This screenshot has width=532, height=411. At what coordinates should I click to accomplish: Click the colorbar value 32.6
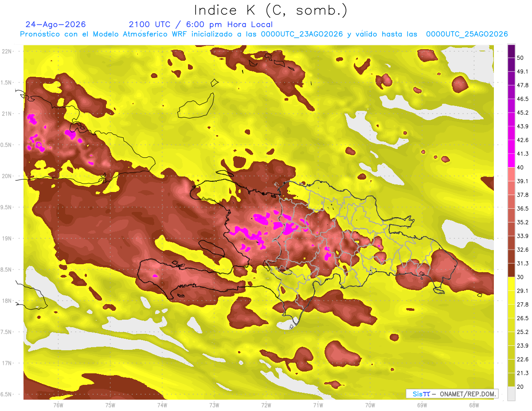point(523,250)
